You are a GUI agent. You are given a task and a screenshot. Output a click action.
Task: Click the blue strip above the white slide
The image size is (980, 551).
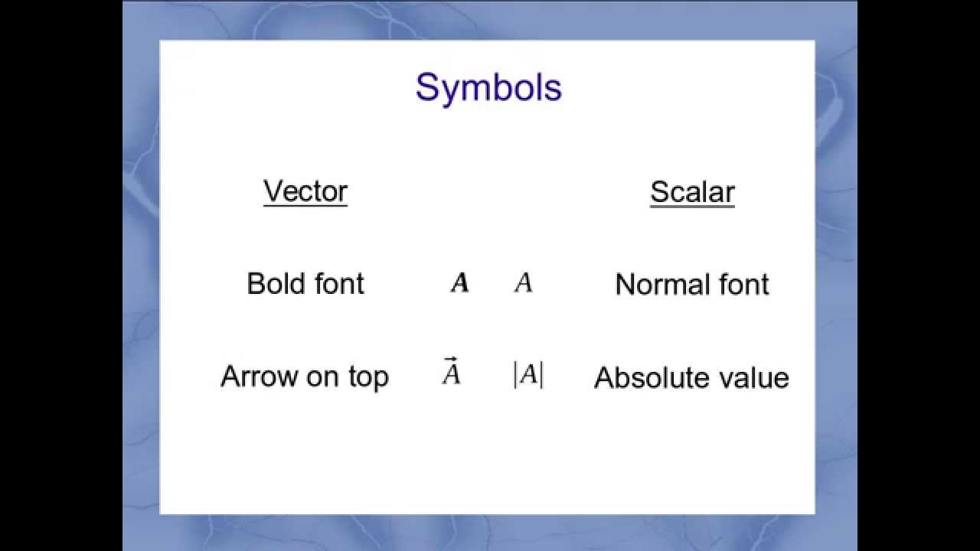click(x=490, y=20)
